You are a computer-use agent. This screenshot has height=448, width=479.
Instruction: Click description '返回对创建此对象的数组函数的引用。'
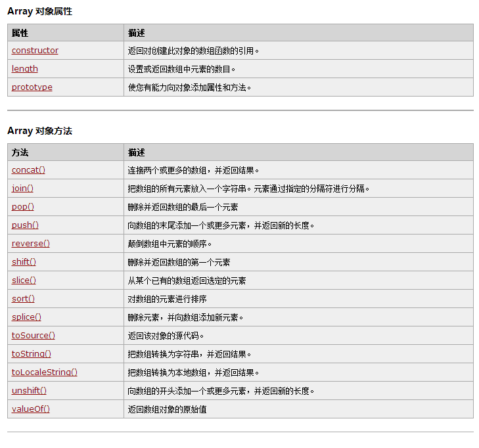[x=193, y=51]
